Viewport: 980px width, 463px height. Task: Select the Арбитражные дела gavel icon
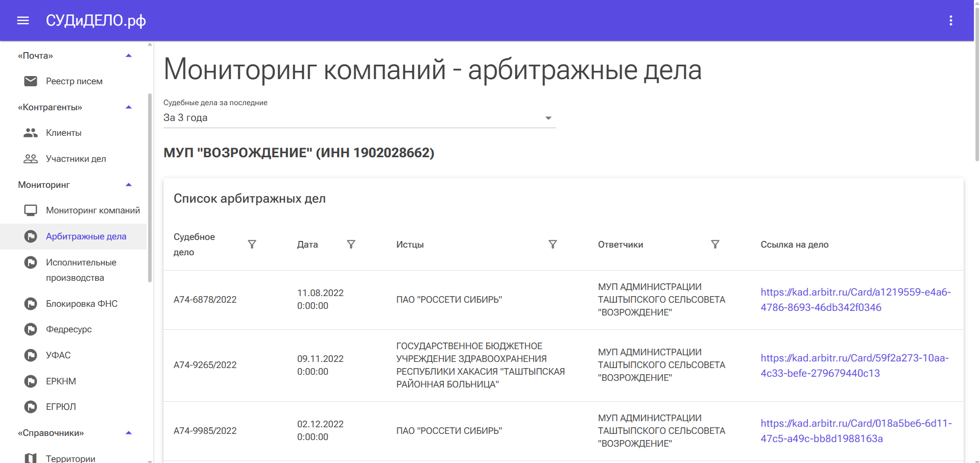(31, 236)
